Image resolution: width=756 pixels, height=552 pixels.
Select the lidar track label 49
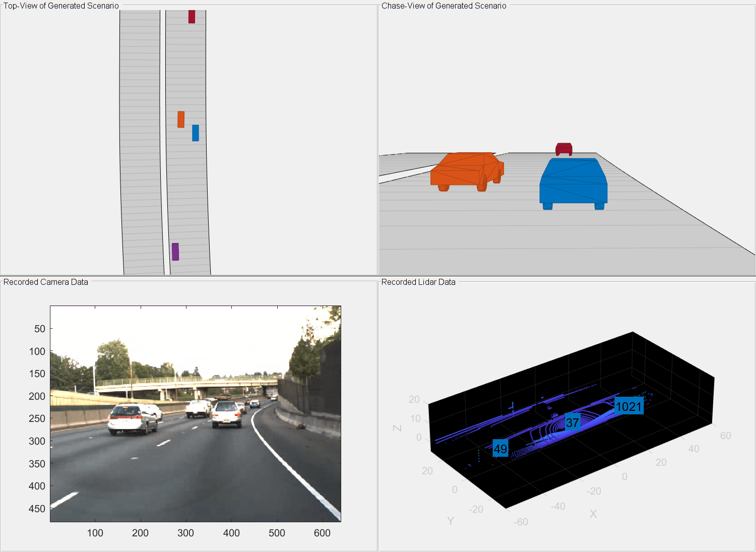(500, 448)
